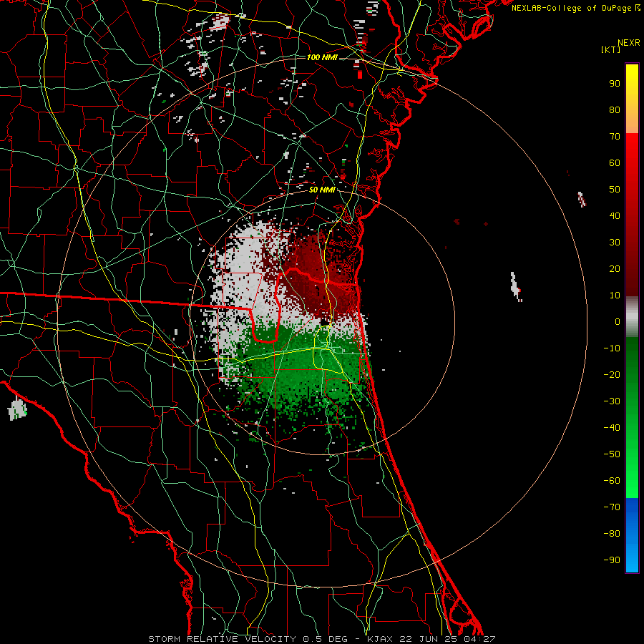Click the 100 NMI range ring label

tap(322, 57)
